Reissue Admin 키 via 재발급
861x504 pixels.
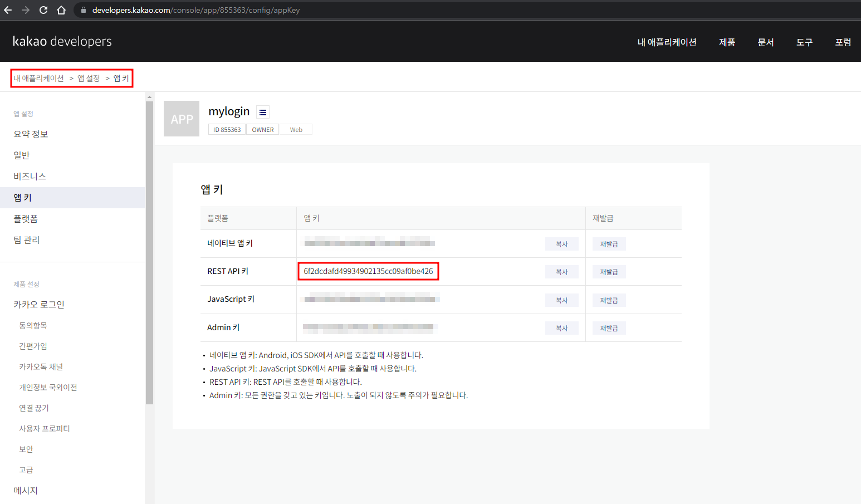(x=609, y=328)
